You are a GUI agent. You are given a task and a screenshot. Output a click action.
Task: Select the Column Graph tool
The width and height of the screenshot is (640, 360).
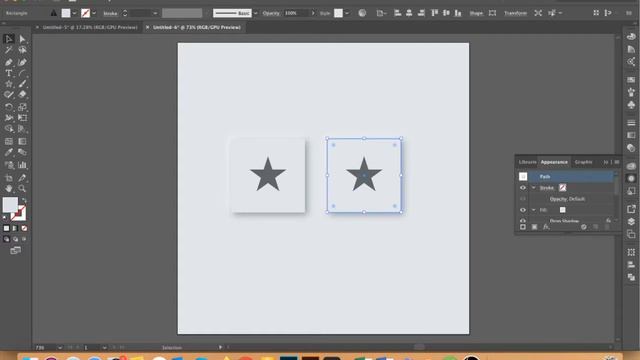pos(22,165)
